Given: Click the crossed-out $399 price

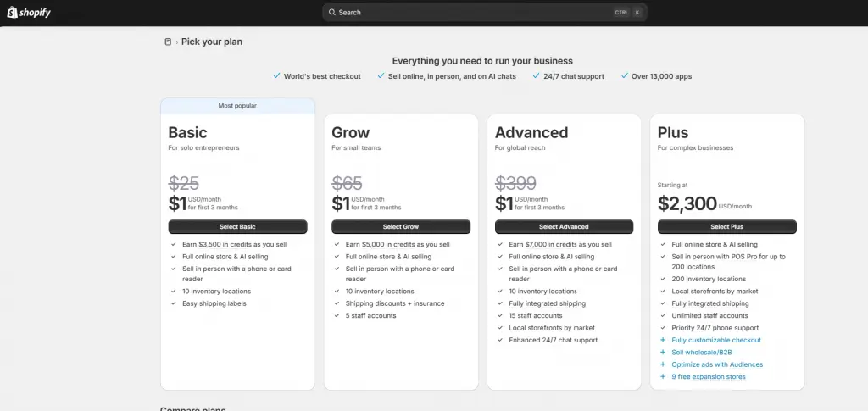Looking at the screenshot, I should click(515, 182).
